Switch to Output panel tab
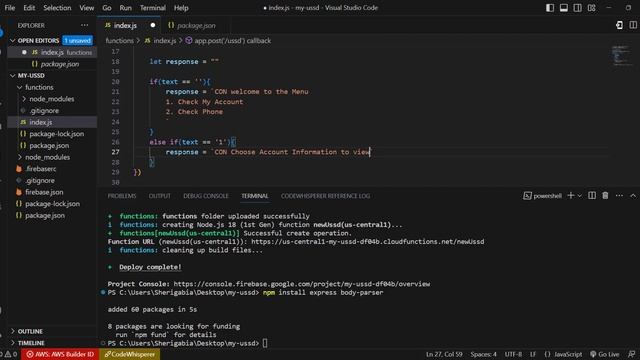 pyautogui.click(x=160, y=196)
